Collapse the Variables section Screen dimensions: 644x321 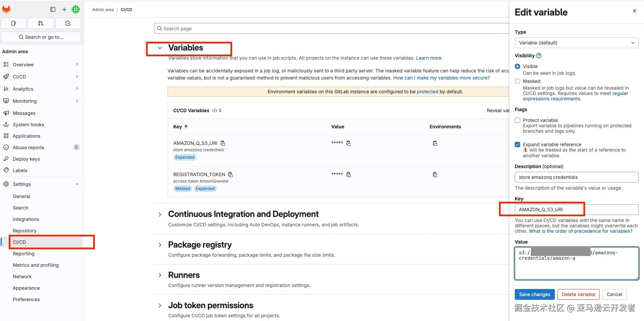coord(160,48)
